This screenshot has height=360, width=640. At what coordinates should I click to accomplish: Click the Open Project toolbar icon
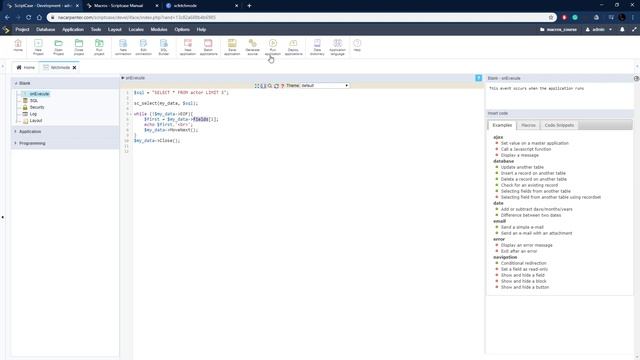[58, 47]
